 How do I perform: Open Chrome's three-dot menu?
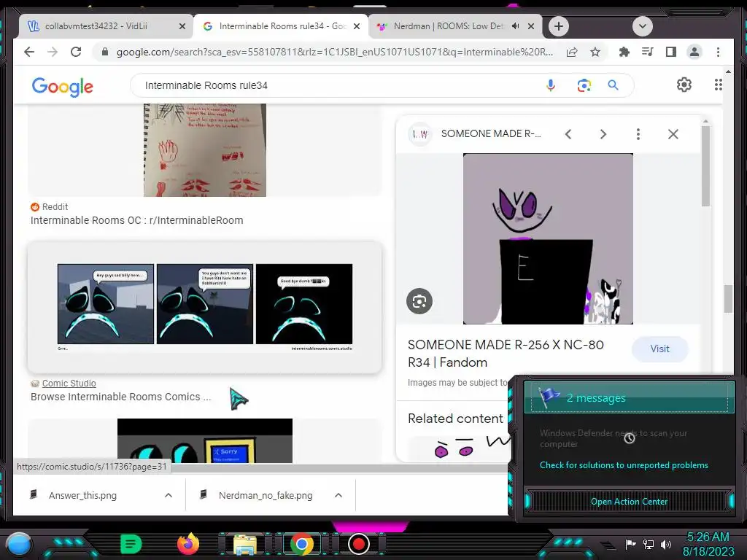tap(718, 52)
